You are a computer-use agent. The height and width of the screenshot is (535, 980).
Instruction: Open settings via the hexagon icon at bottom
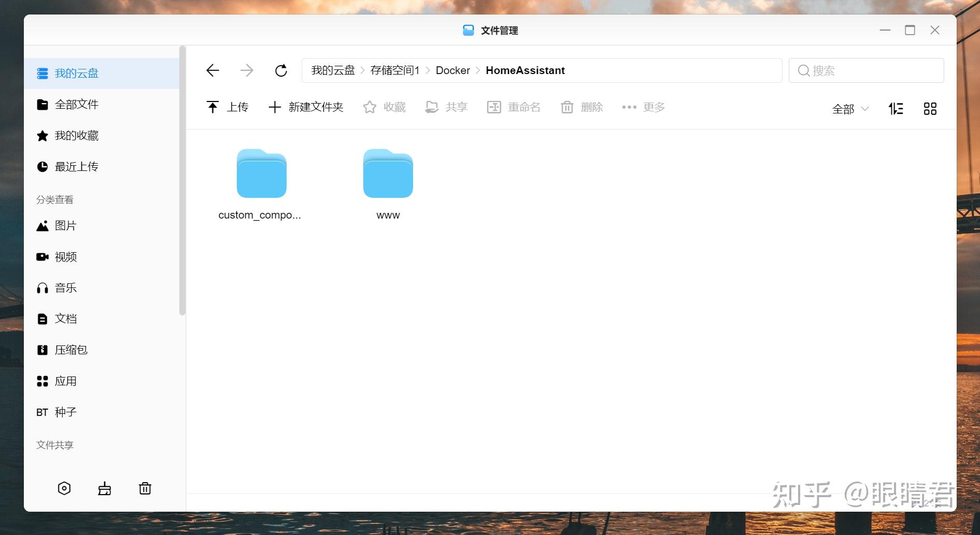click(64, 488)
